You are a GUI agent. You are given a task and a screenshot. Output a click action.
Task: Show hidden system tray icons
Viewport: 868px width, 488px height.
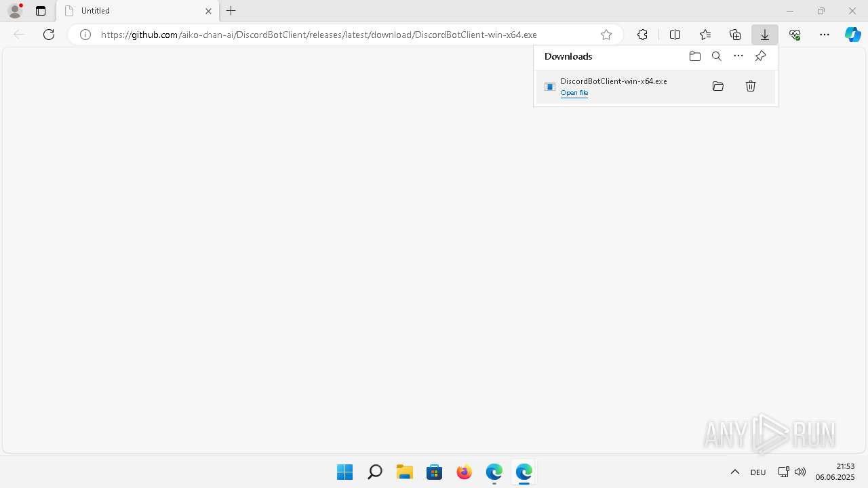pos(735,472)
